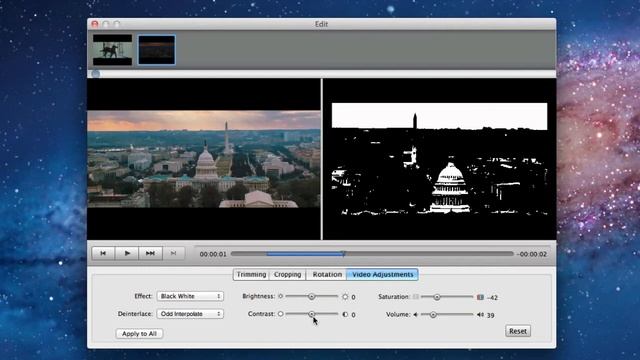Click the volume value 39
Viewport: 640px width, 360px height.
pos(491,315)
